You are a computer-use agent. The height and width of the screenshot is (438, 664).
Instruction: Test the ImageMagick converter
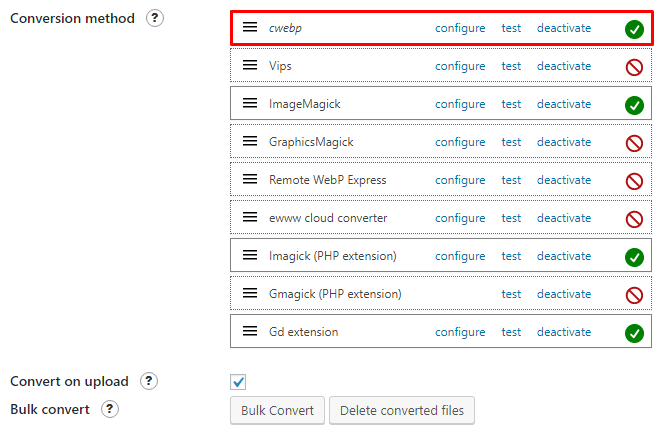pos(511,104)
